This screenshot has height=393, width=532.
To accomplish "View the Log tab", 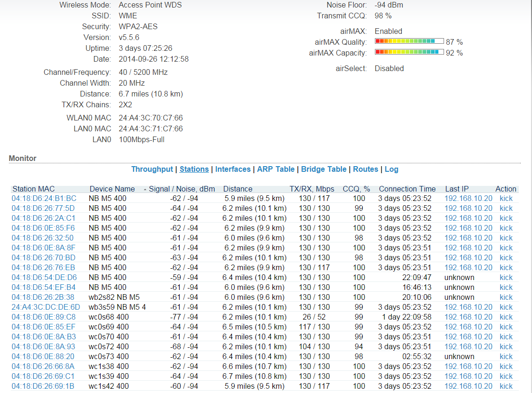I will click(x=391, y=169).
